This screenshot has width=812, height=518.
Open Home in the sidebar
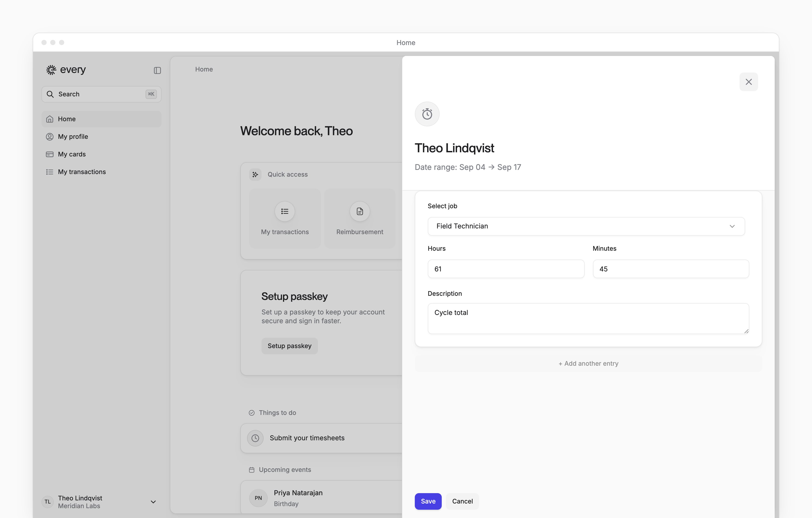pos(102,119)
